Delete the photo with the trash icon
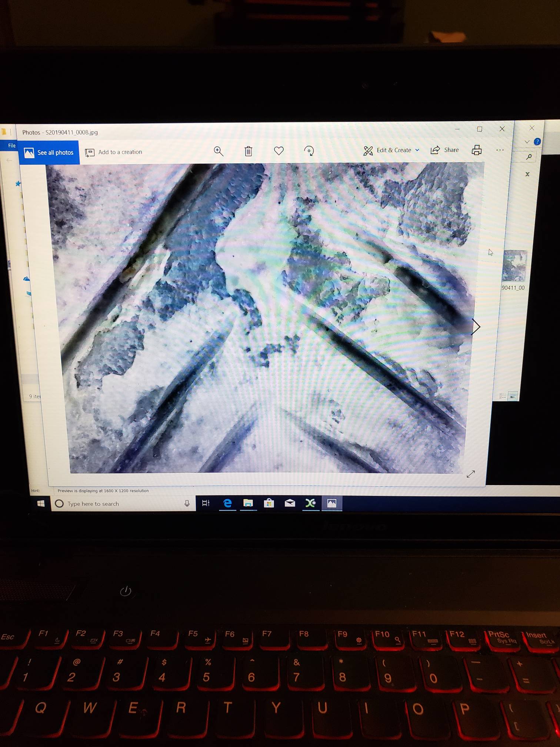The image size is (560, 747). [249, 151]
